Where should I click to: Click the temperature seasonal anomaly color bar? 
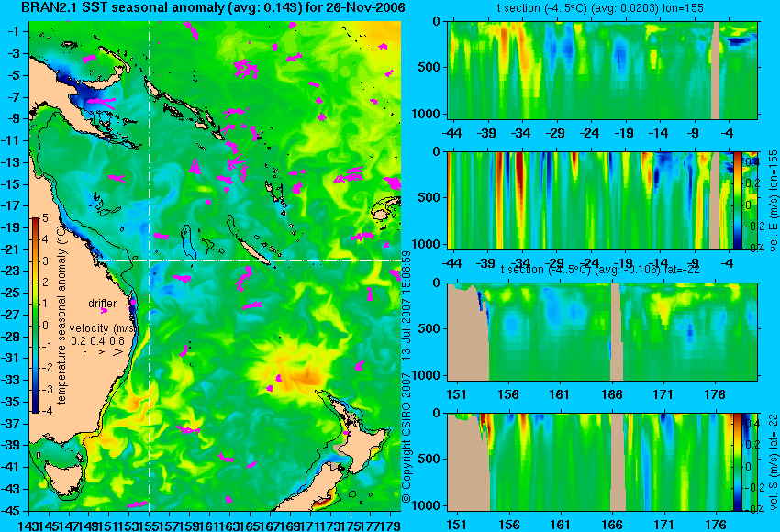point(35,316)
